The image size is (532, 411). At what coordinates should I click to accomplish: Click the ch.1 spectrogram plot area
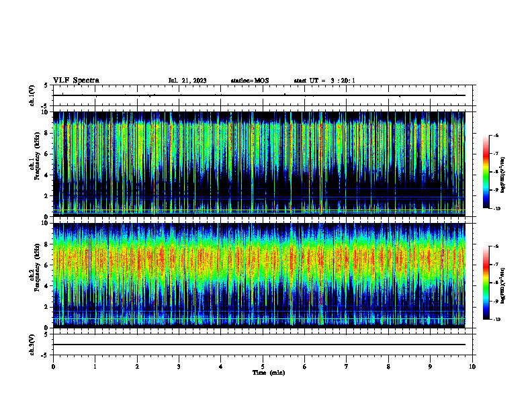(259, 163)
